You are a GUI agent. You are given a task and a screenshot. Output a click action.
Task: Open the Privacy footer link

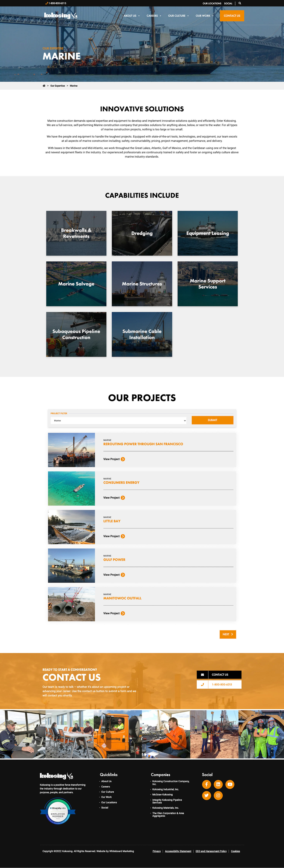pyautogui.click(x=157, y=851)
